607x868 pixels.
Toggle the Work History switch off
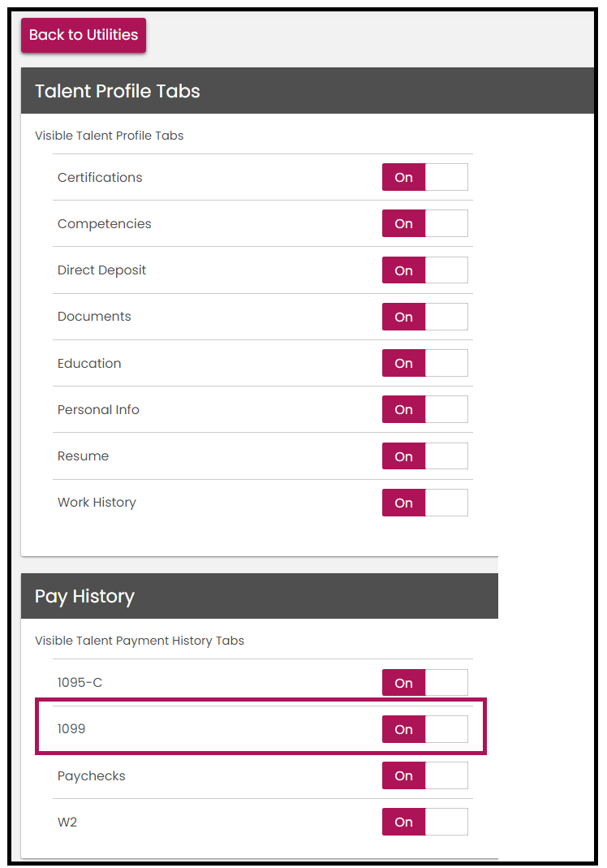click(x=424, y=503)
